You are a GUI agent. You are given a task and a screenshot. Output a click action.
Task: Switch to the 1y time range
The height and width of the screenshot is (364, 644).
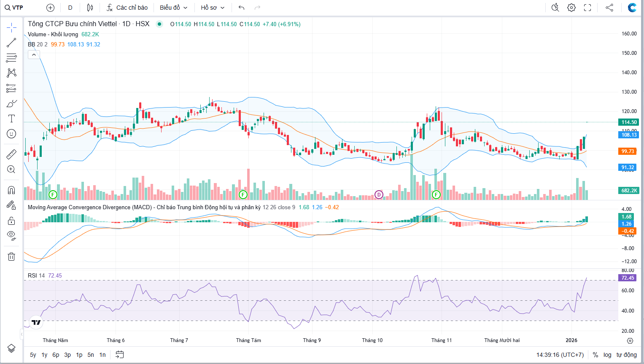coord(44,355)
